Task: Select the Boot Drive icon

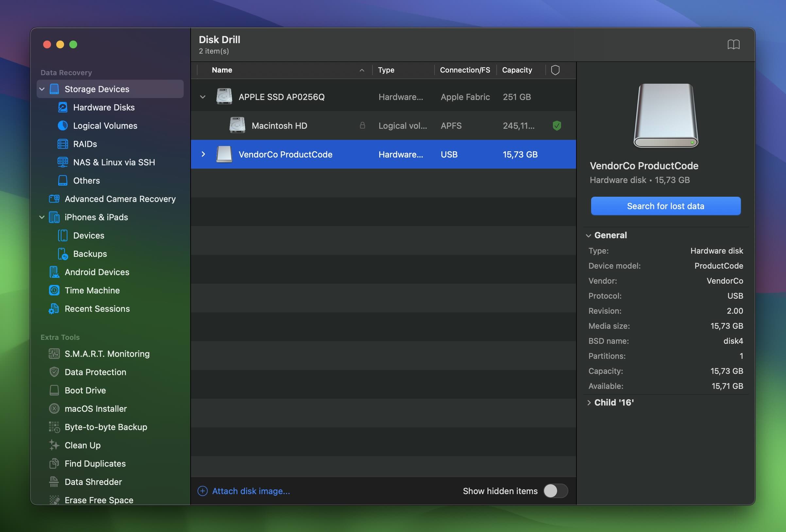Action: click(54, 390)
